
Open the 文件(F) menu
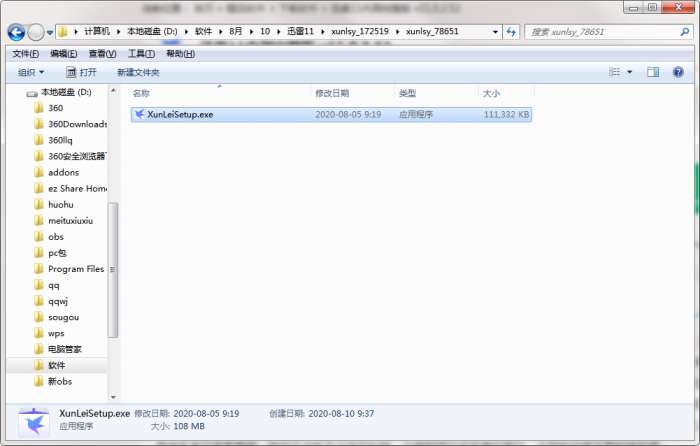(x=25, y=54)
